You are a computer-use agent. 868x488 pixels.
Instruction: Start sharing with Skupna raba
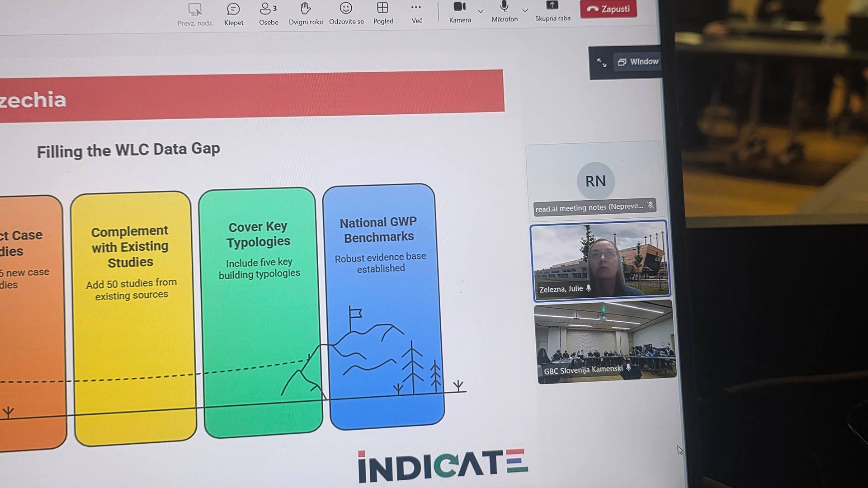click(552, 6)
